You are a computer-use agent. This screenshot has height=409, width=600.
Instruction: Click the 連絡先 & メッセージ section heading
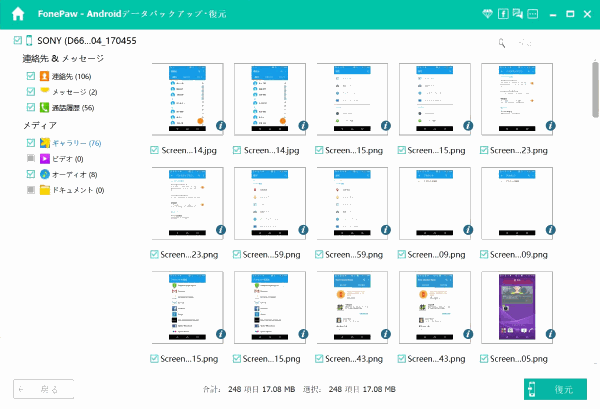click(x=63, y=58)
